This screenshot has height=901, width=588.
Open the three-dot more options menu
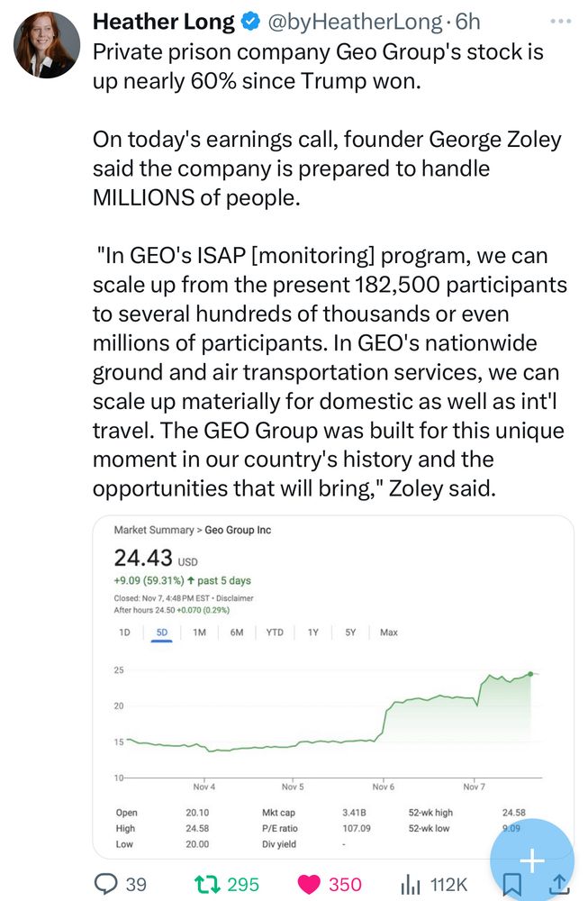pos(559,22)
